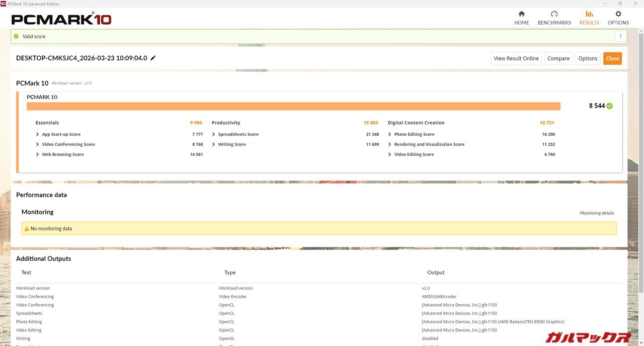The width and height of the screenshot is (644, 346).
Task: Click the pencil icon to rename result
Action: click(153, 58)
